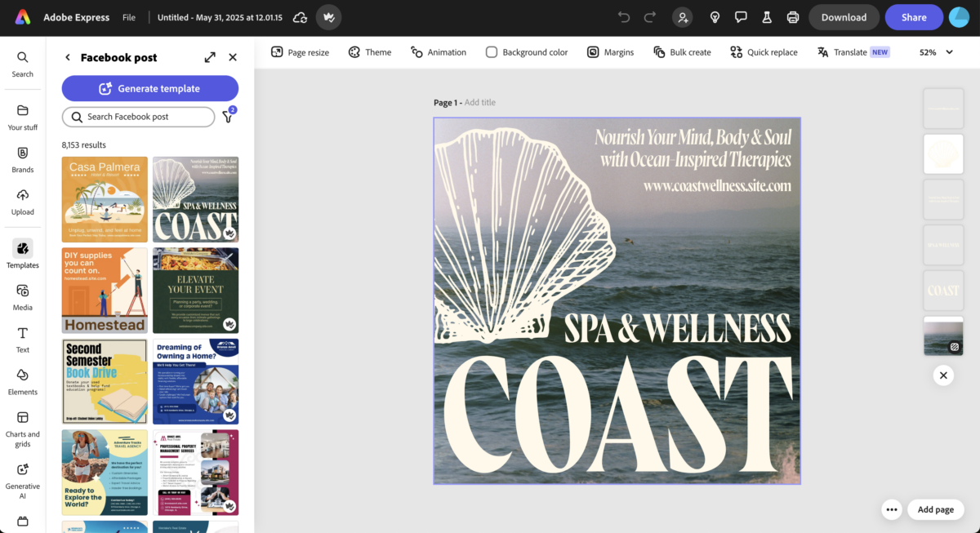Click the Search Facebook post field
This screenshot has width=980, height=533.
pyautogui.click(x=138, y=117)
